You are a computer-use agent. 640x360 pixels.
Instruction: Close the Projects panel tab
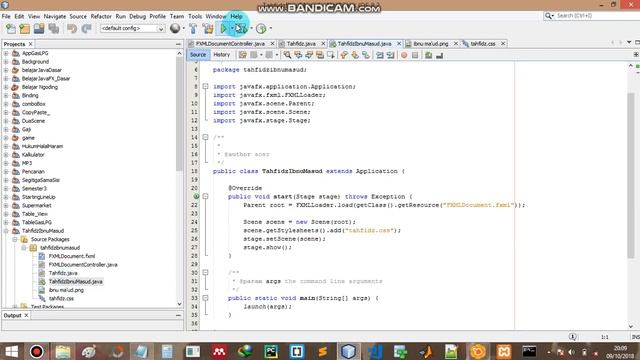click(31, 44)
